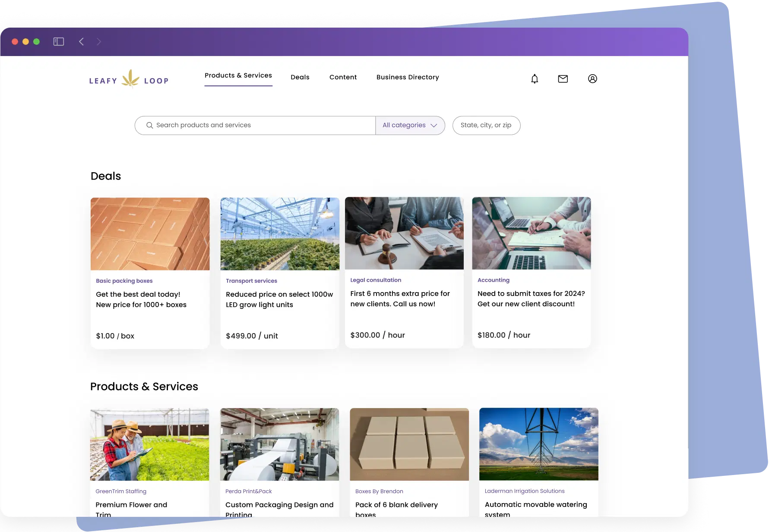Switch to the Deals tab
The height and width of the screenshot is (532, 769).
coord(300,77)
